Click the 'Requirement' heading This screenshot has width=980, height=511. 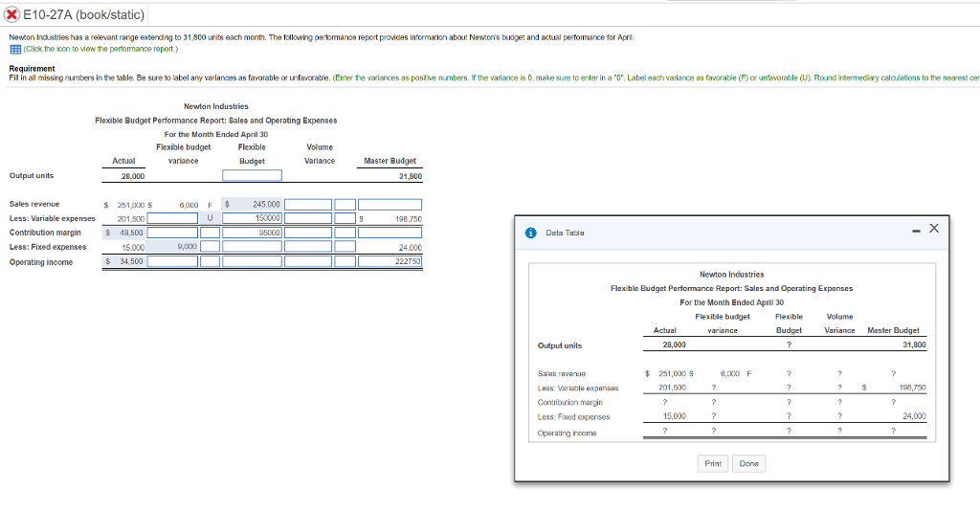tap(32, 69)
